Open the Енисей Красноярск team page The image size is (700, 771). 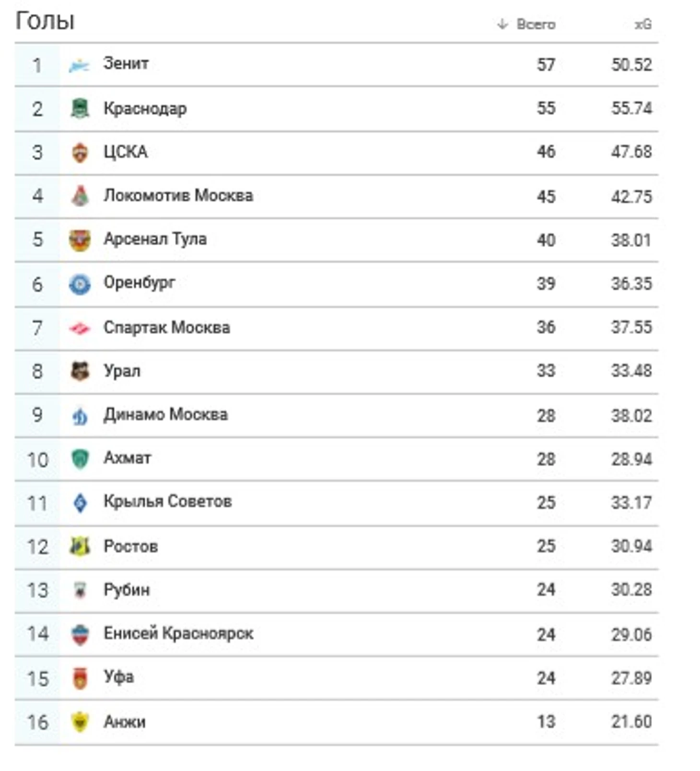178,633
